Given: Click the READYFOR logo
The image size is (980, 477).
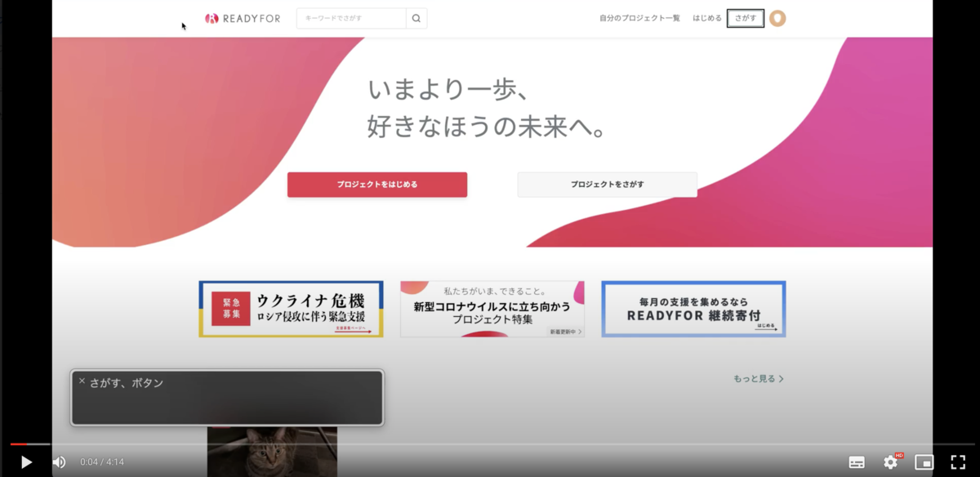Looking at the screenshot, I should tap(243, 18).
